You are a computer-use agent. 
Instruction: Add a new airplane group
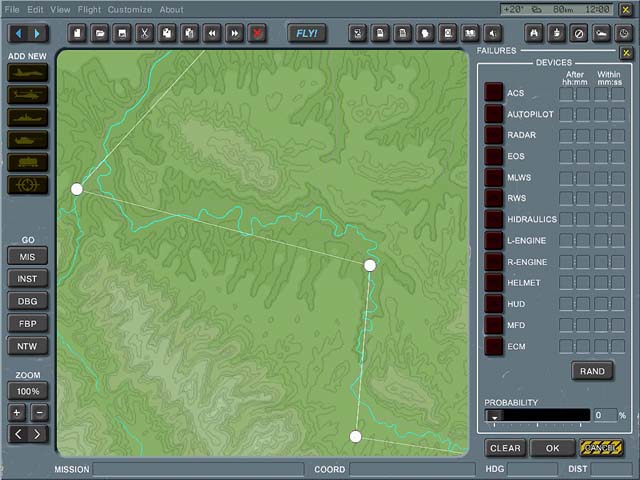pyautogui.click(x=27, y=73)
